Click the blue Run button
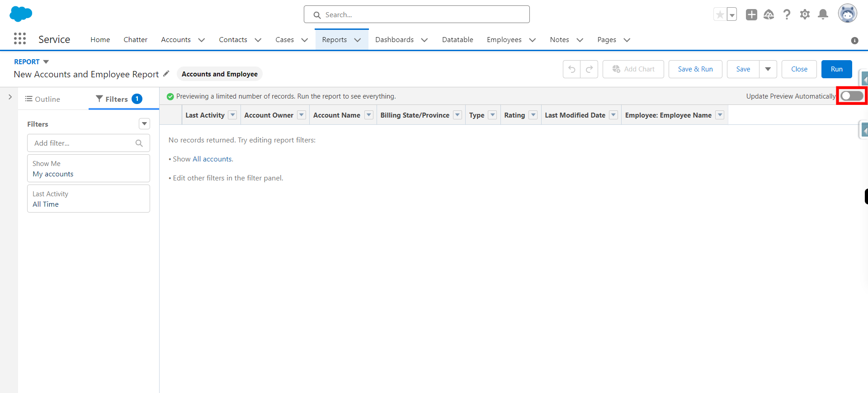 (x=836, y=69)
